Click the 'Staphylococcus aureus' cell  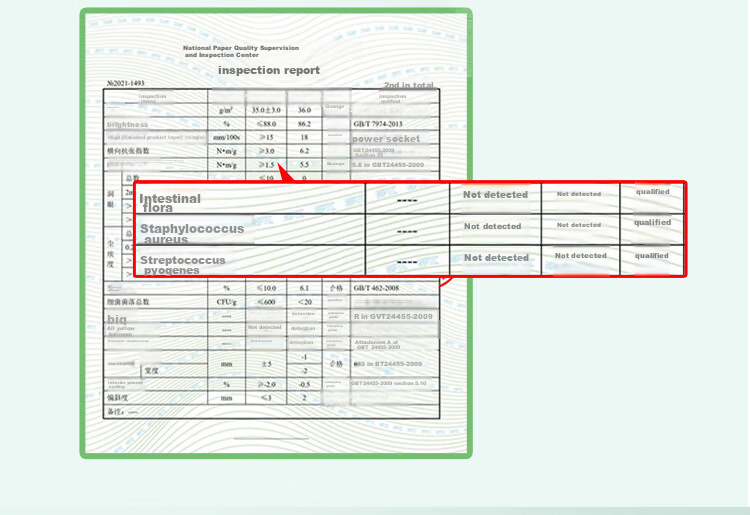click(250, 230)
